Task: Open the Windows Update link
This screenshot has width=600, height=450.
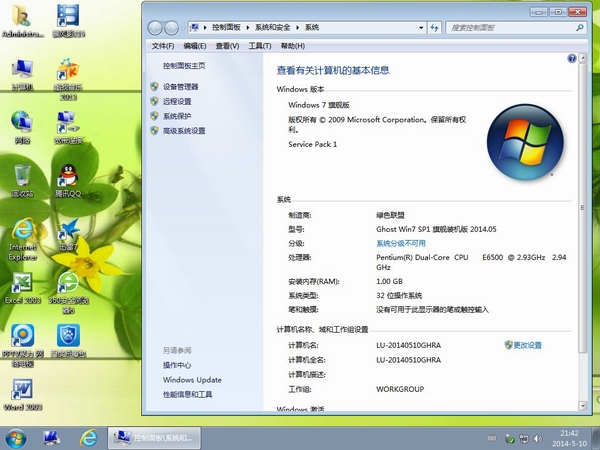Action: click(192, 380)
